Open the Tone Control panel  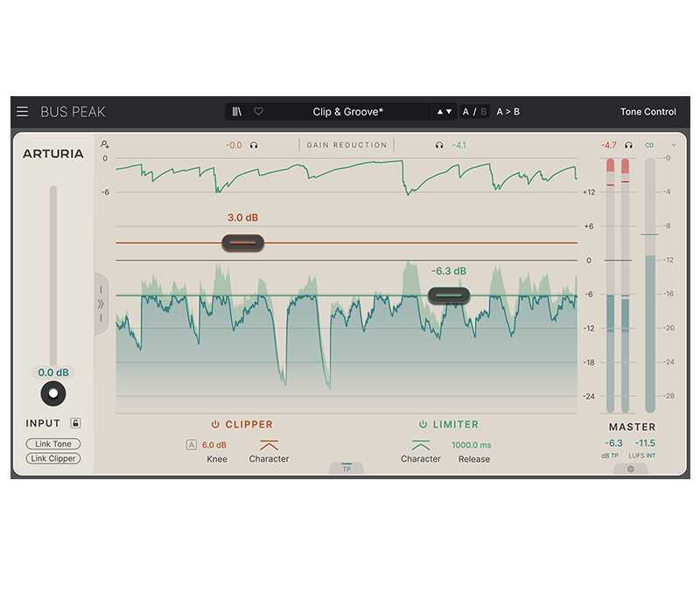coord(647,112)
